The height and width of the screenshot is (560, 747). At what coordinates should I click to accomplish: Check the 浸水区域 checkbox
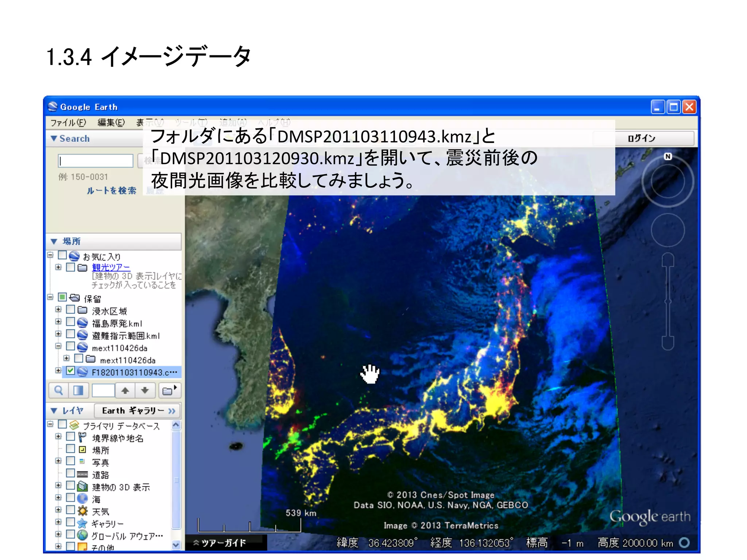71,310
